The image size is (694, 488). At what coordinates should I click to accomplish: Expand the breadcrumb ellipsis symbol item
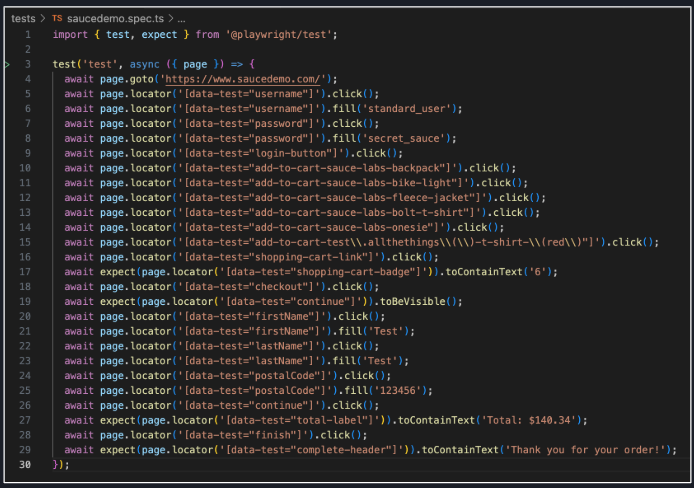(x=180, y=18)
